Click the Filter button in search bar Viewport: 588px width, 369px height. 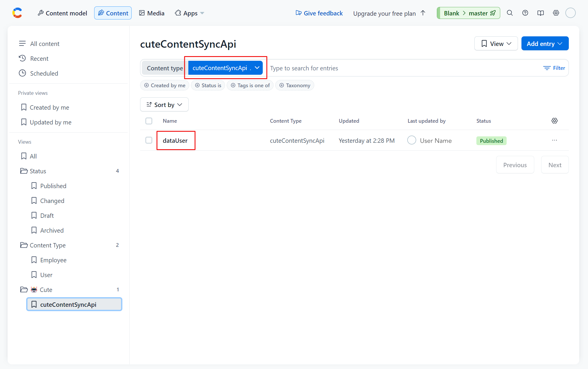click(554, 68)
